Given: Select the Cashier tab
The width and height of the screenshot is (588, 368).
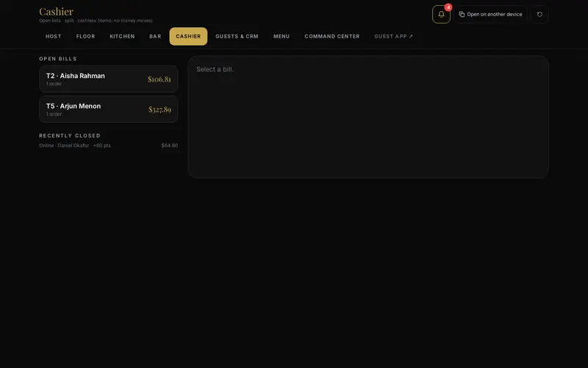Looking at the screenshot, I should (x=188, y=36).
